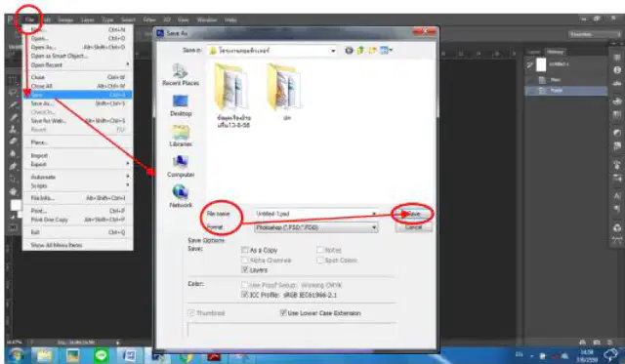Toggle the Layers checkbox
Screen dimensions: 625x364
coord(245,270)
